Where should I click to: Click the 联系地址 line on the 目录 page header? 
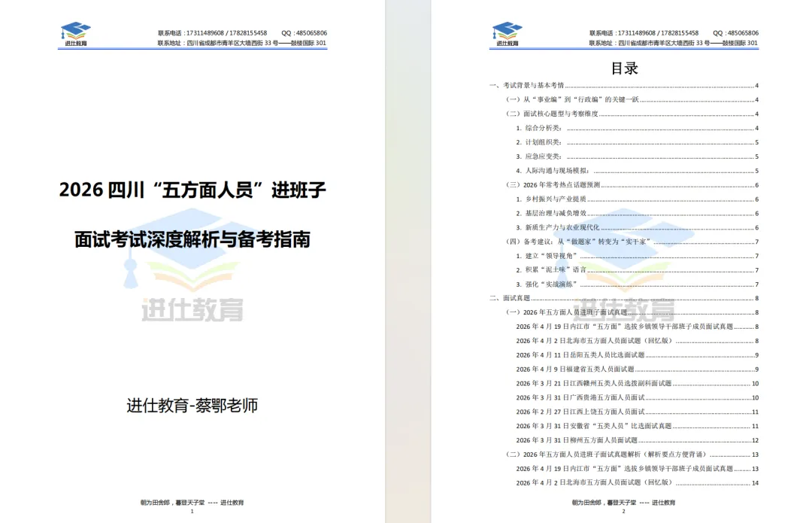pos(673,43)
